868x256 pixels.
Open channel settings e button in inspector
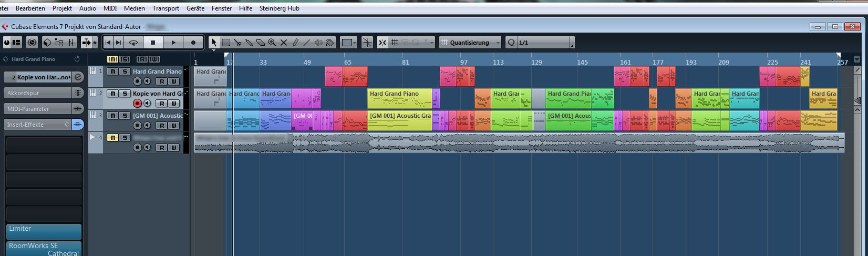point(78,77)
